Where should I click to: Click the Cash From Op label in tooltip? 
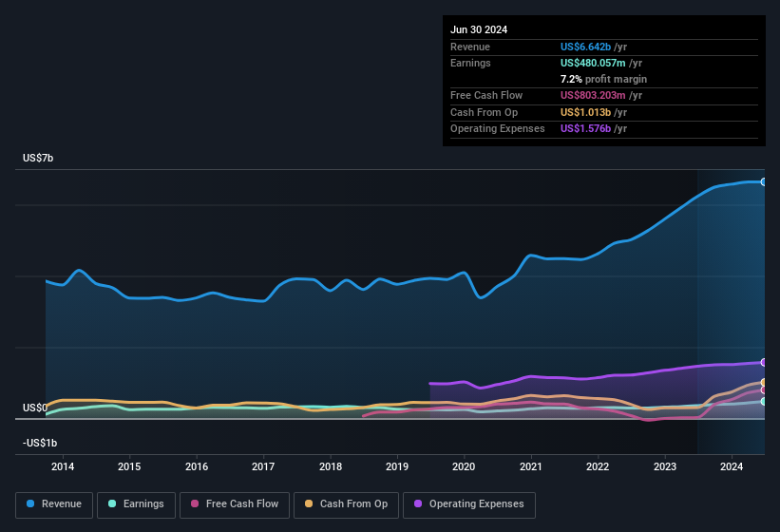coord(484,112)
